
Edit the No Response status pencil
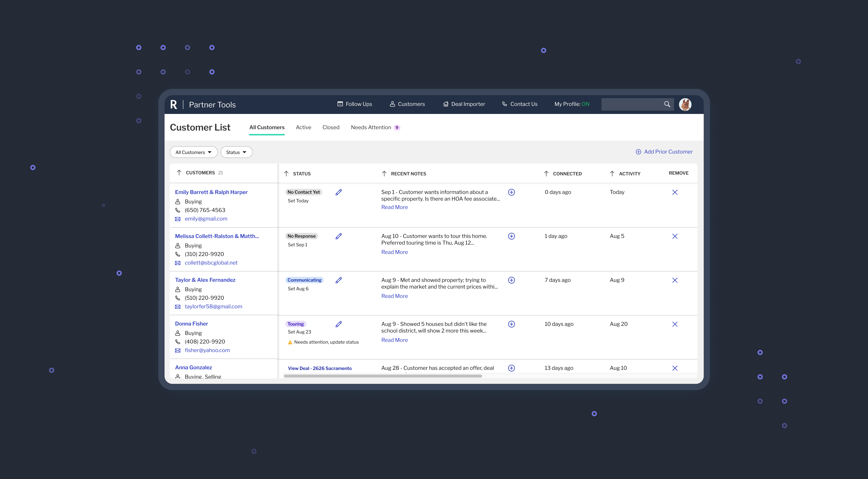click(x=339, y=236)
